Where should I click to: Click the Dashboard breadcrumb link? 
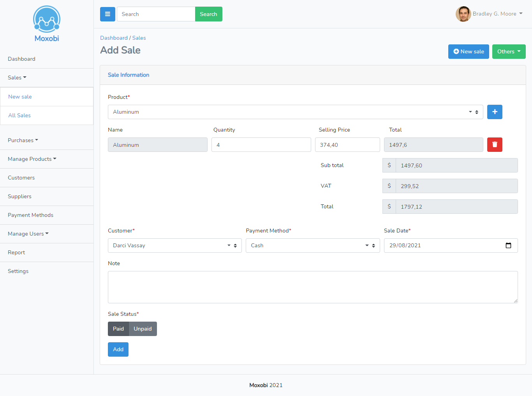tap(114, 38)
